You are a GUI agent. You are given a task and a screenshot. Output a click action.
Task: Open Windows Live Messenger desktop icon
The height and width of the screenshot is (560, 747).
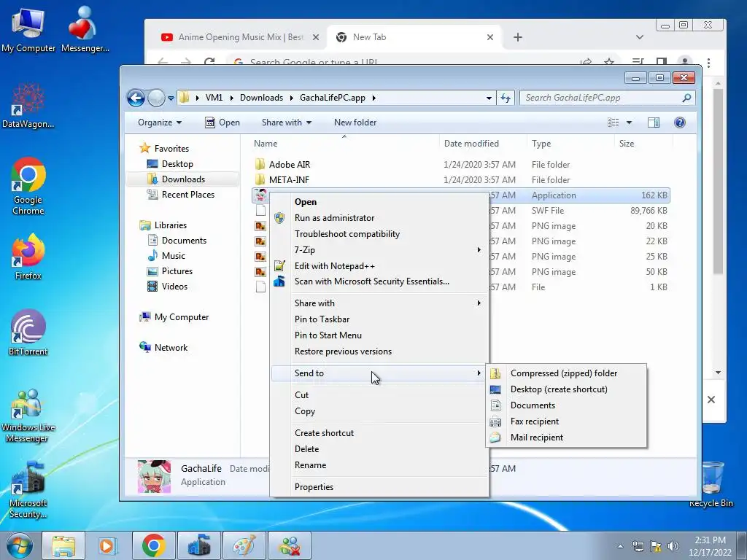pyautogui.click(x=28, y=415)
